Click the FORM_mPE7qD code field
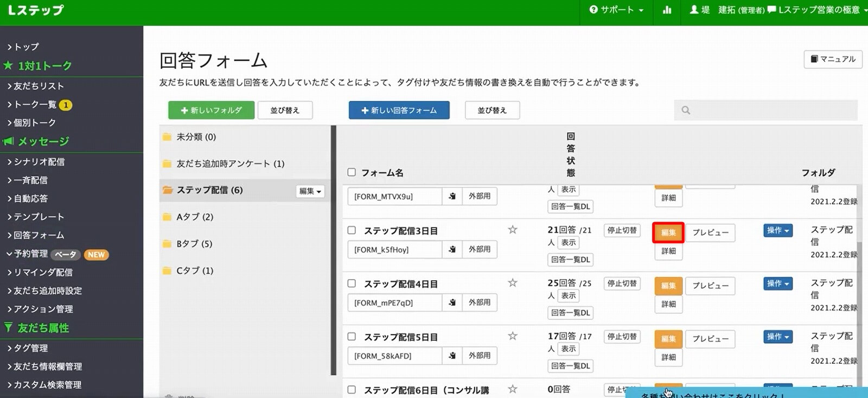The height and width of the screenshot is (398, 868). pos(395,302)
